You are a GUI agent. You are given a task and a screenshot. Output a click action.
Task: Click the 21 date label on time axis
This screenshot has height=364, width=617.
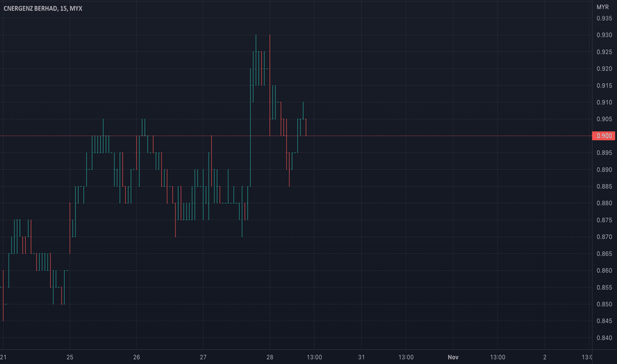[x=3, y=357]
